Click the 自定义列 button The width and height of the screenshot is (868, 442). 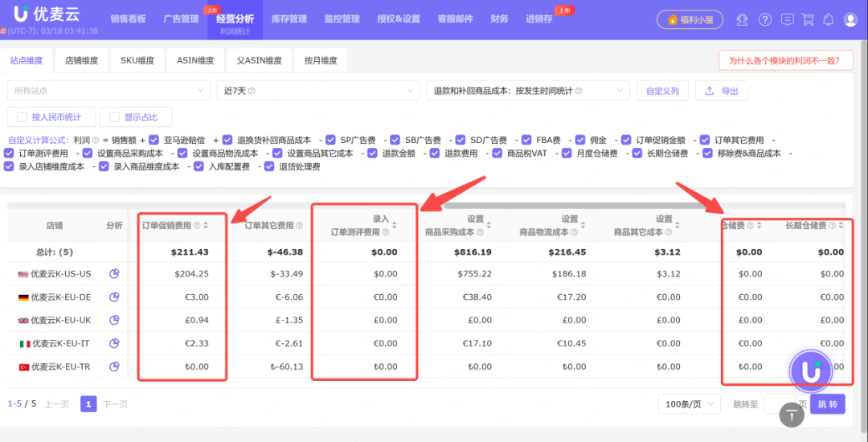click(x=662, y=91)
